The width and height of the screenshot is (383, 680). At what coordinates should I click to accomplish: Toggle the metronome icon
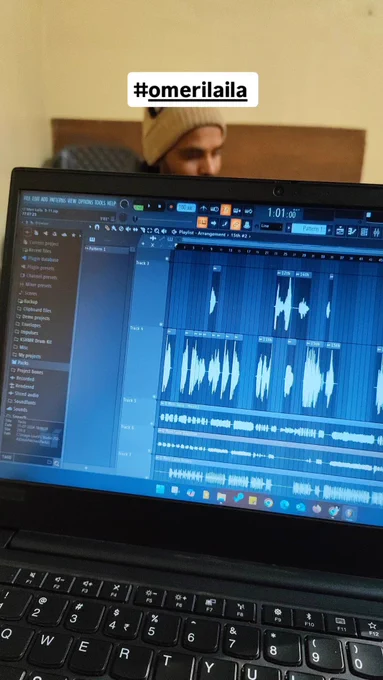[x=203, y=209]
